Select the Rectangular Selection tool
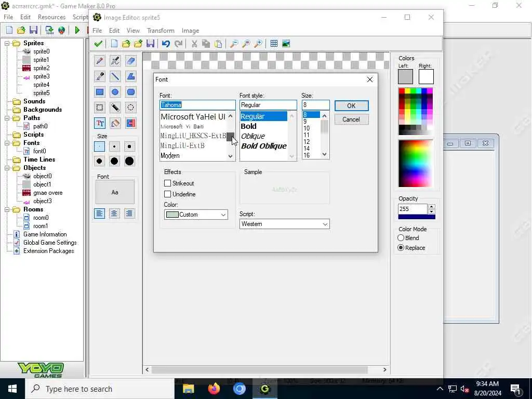The image size is (532, 399). [x=100, y=108]
